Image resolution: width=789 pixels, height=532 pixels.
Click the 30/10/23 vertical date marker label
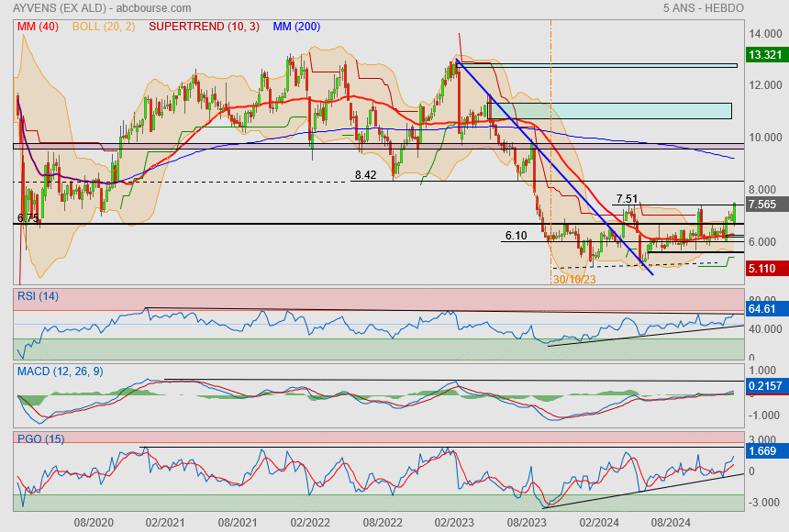(x=572, y=279)
